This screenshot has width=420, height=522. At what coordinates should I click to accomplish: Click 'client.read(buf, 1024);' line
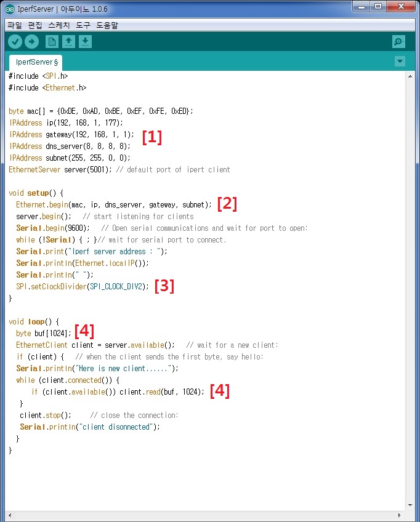[118, 392]
